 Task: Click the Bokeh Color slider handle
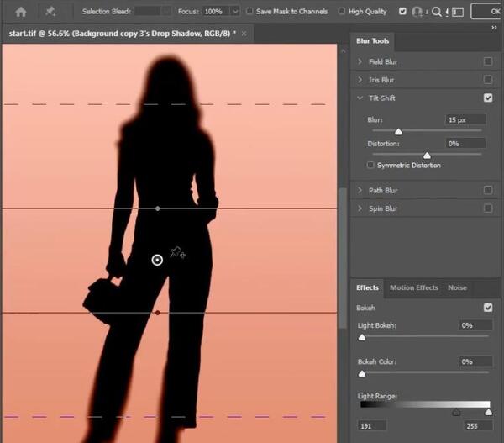[362, 374]
